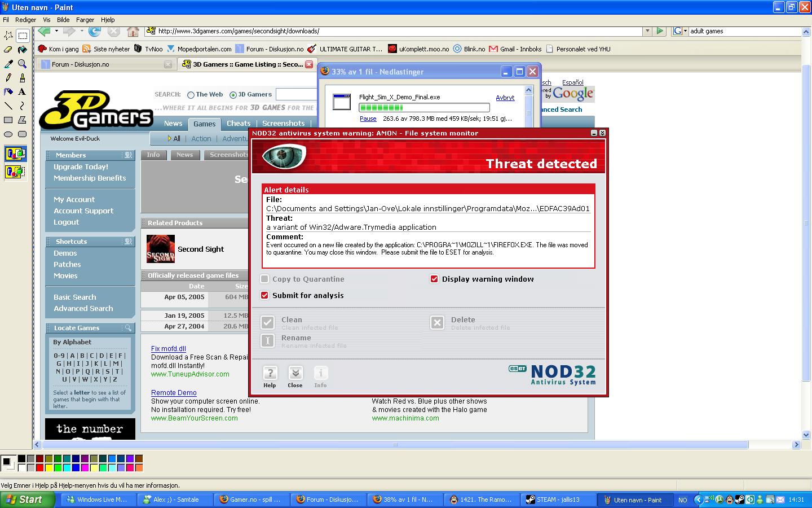Enable the transparent selection option

[x=15, y=172]
